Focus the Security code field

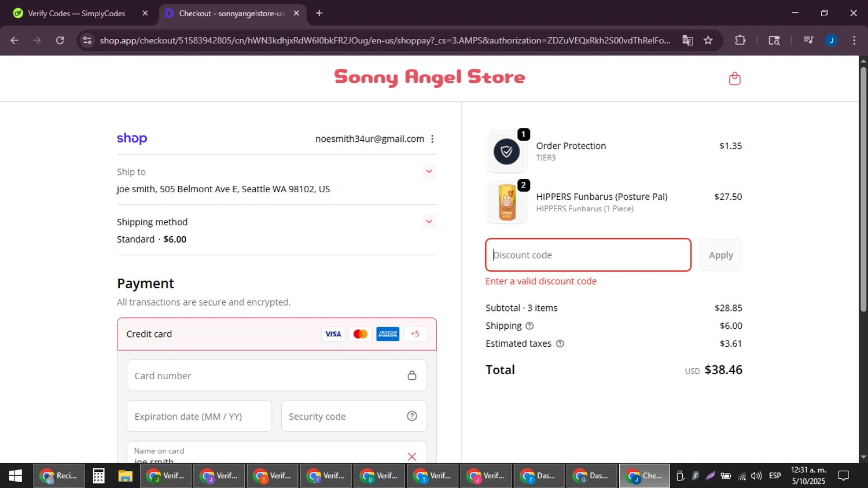[354, 416]
